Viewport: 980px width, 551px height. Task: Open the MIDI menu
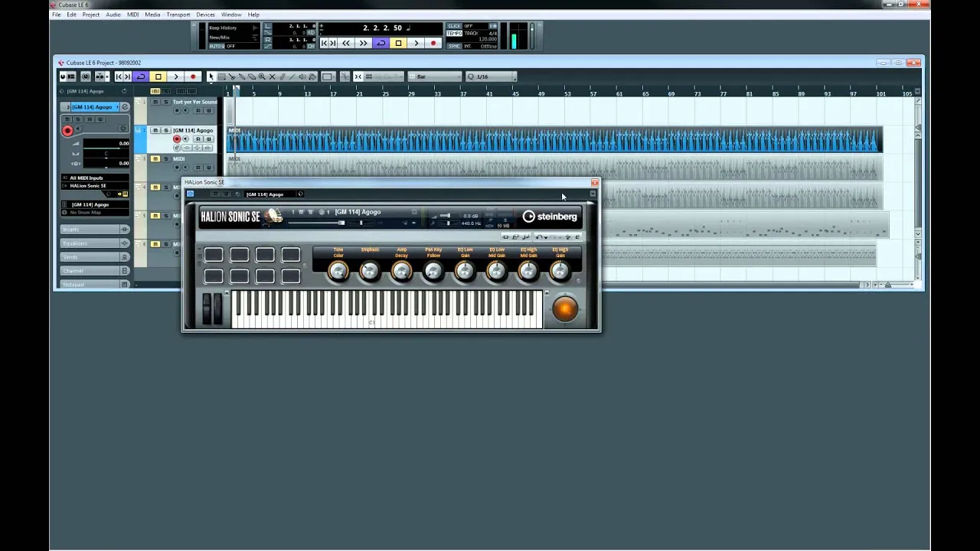133,15
